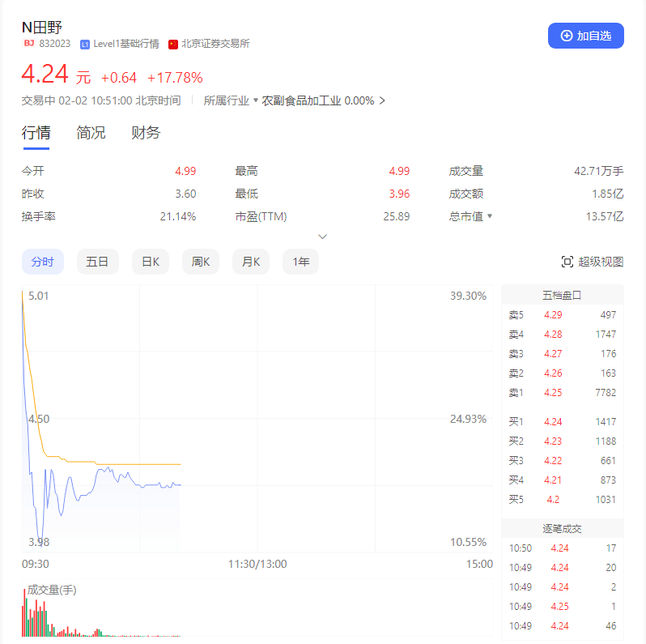Screen dimensions: 646x644
Task: Select the 日K chart period
Action: [x=151, y=262]
